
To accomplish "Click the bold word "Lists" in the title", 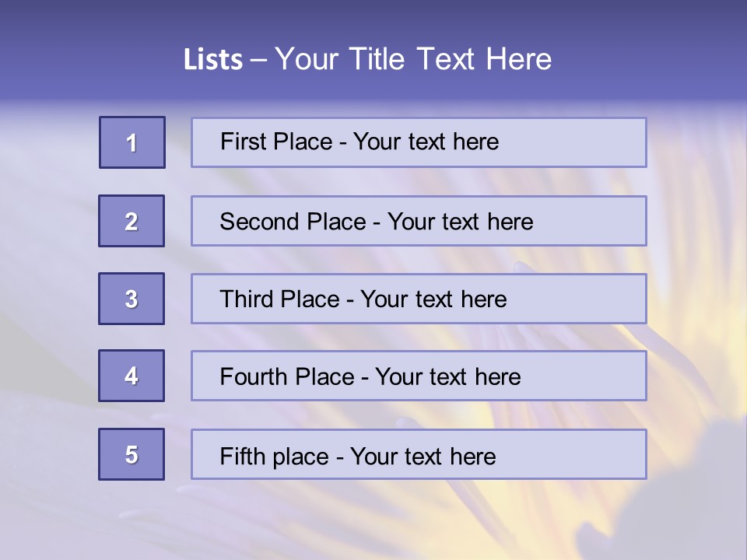I will click(212, 59).
